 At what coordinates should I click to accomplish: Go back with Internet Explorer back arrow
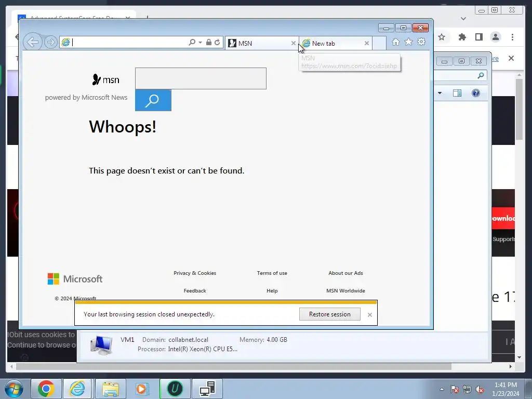tap(33, 42)
